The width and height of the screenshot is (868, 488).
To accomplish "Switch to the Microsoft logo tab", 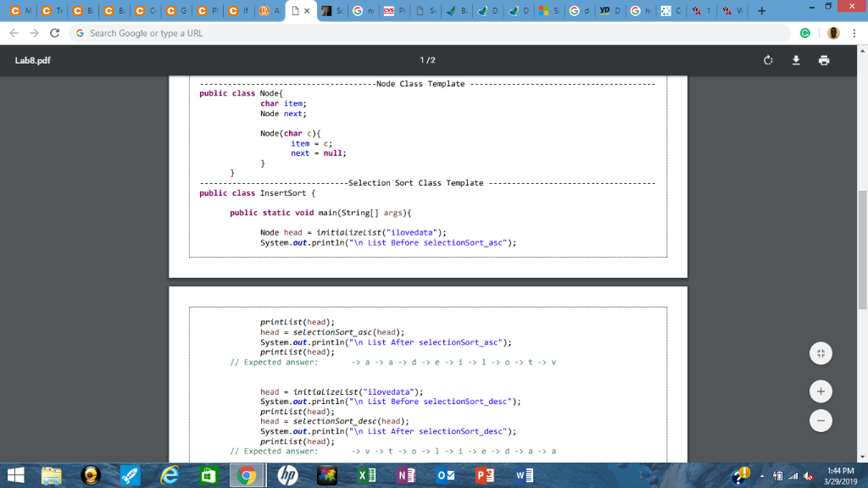I will coord(548,10).
